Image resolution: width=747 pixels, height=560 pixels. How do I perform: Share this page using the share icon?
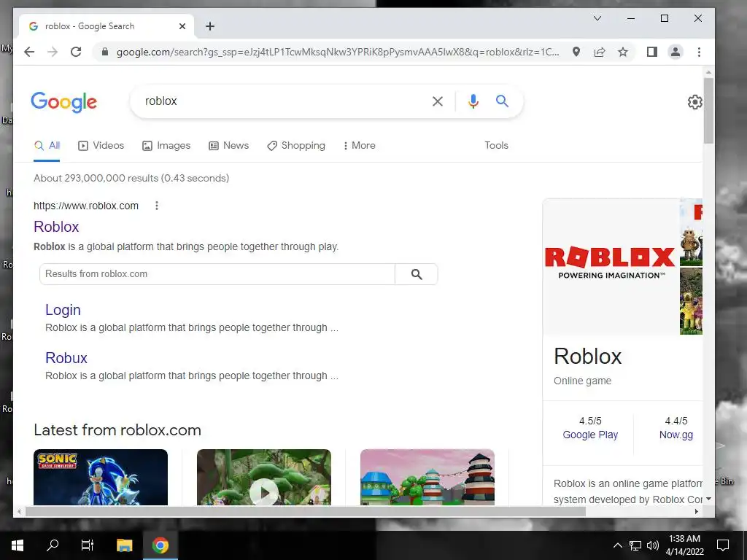pyautogui.click(x=600, y=52)
